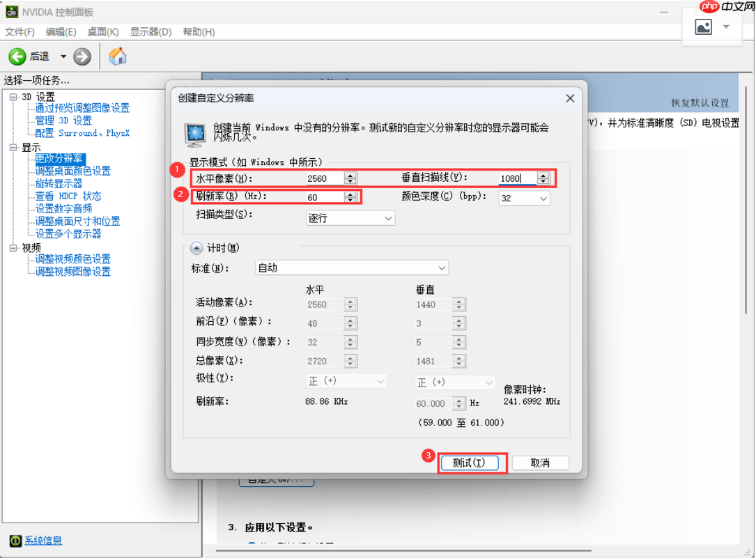Click the green back arrow icon
The height and width of the screenshot is (558, 756).
(x=17, y=56)
